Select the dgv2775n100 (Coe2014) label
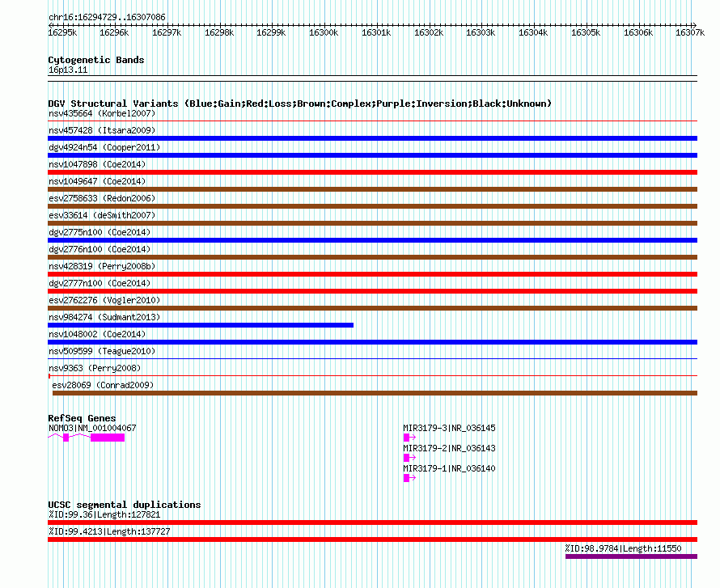 pos(100,232)
